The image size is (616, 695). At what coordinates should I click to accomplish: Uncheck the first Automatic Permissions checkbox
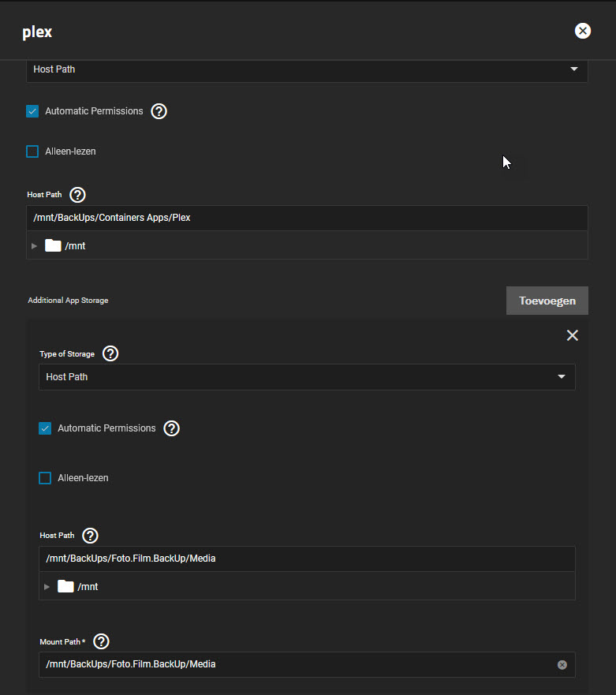coord(32,111)
